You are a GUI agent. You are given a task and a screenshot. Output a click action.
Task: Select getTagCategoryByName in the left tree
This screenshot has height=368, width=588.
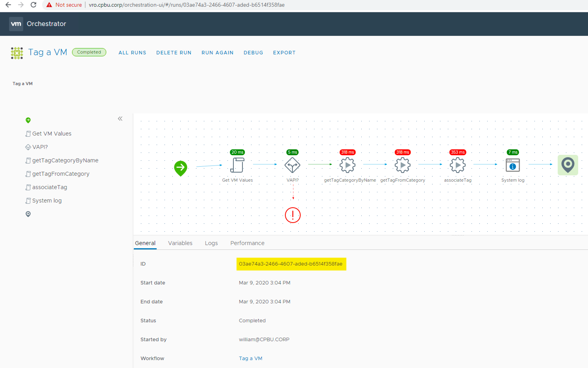[x=65, y=160]
